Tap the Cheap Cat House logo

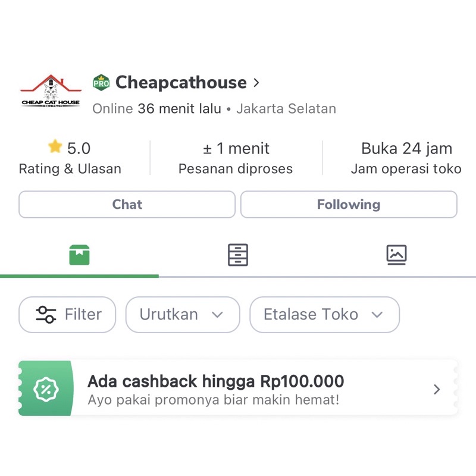(51, 91)
